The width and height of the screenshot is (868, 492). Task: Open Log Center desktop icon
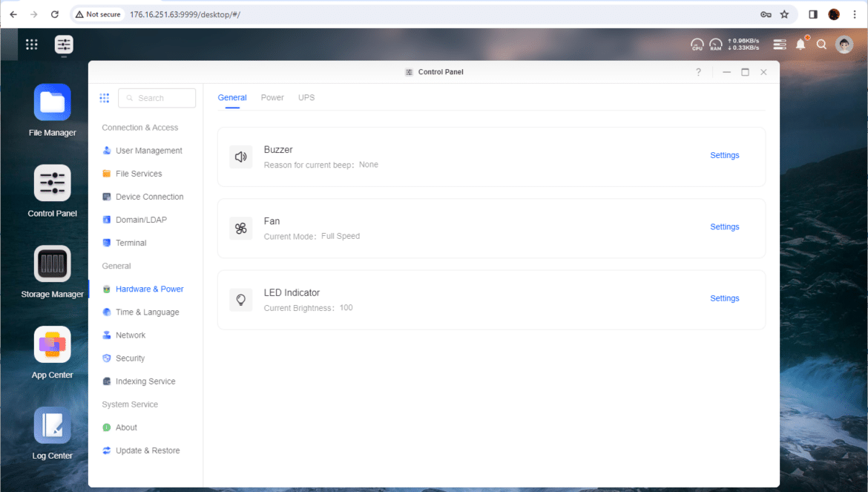(x=52, y=426)
